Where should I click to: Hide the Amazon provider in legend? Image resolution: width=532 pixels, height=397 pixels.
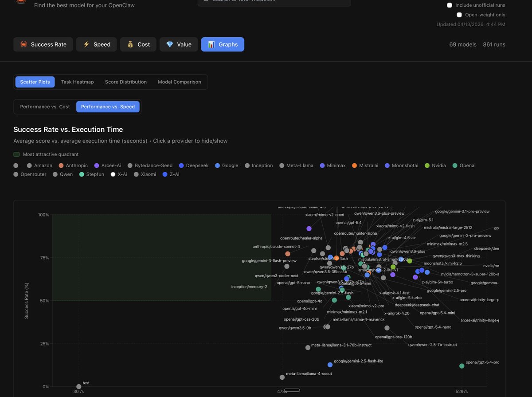(x=39, y=165)
